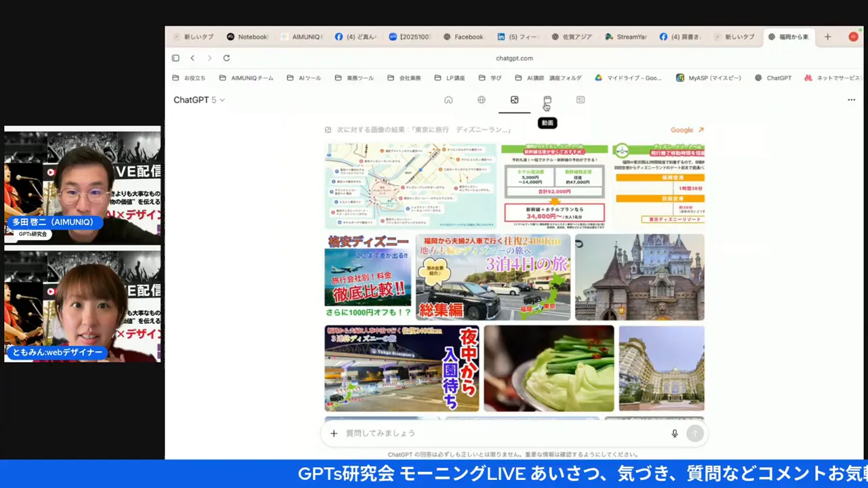Switch to the NotebookLM browser tab
This screenshot has height=488, width=868.
[x=247, y=37]
